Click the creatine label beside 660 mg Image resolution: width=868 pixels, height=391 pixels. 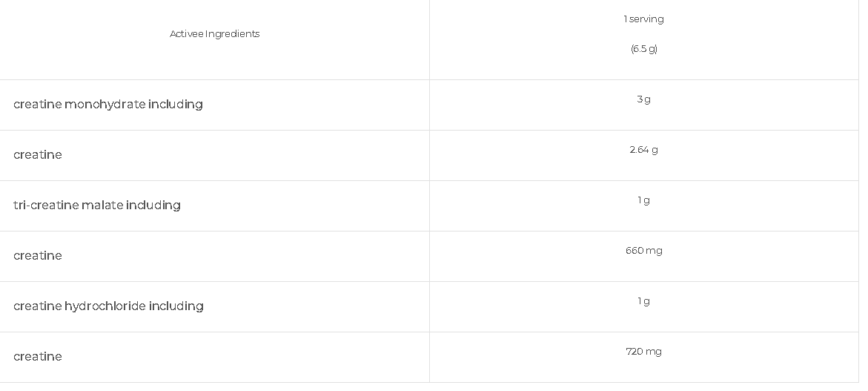coord(38,256)
